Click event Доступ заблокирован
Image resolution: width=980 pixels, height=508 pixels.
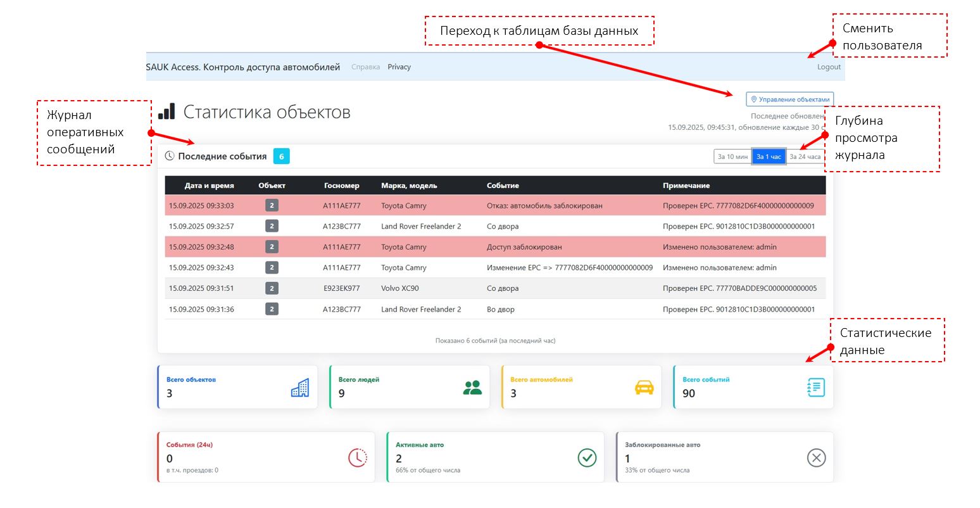click(524, 247)
